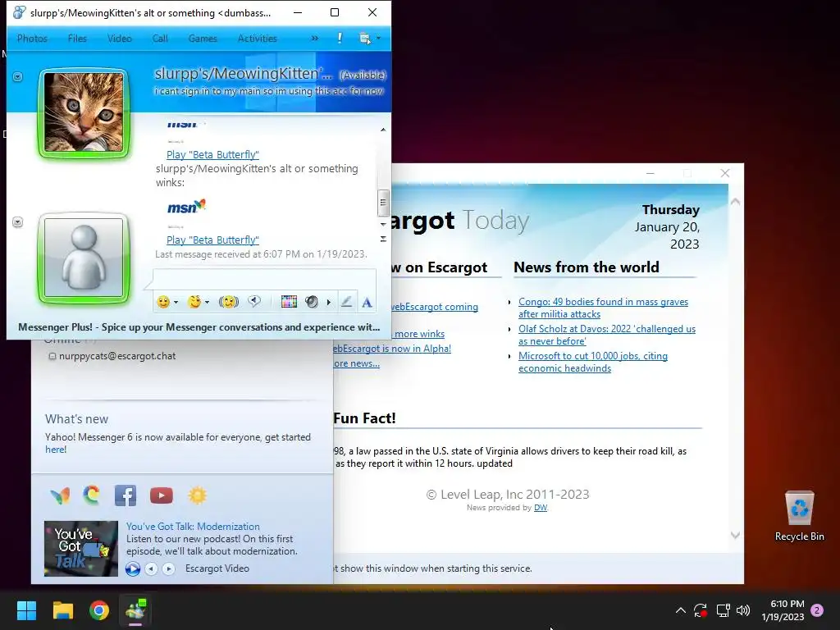
Task: Click conversation scroll up arrow
Action: (x=382, y=130)
